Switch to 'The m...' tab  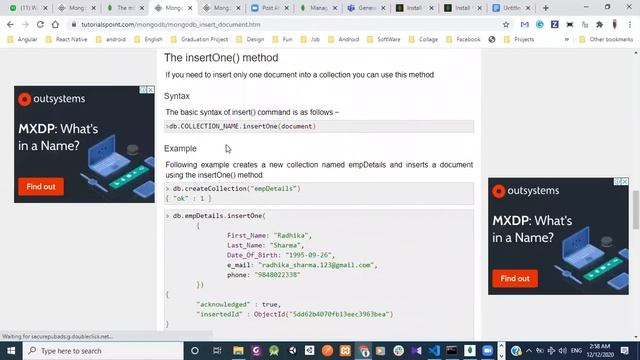click(x=124, y=8)
